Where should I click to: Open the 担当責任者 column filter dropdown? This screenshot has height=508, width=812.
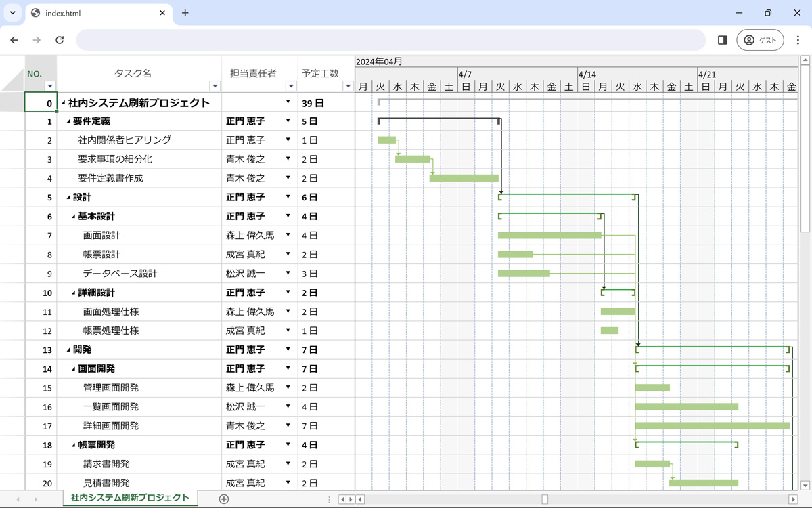pos(291,86)
